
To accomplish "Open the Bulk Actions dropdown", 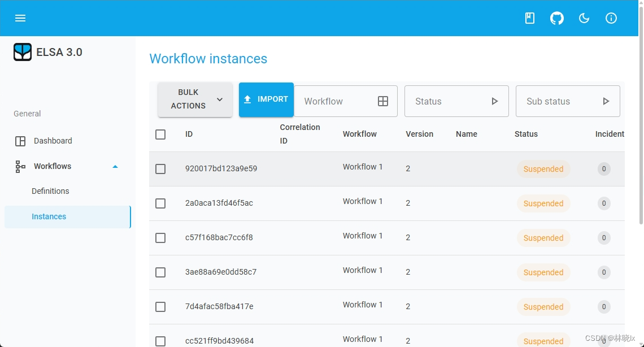I will (195, 99).
